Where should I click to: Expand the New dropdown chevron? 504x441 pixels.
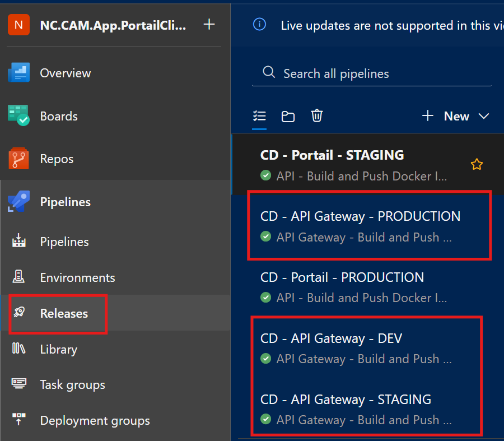coord(484,116)
